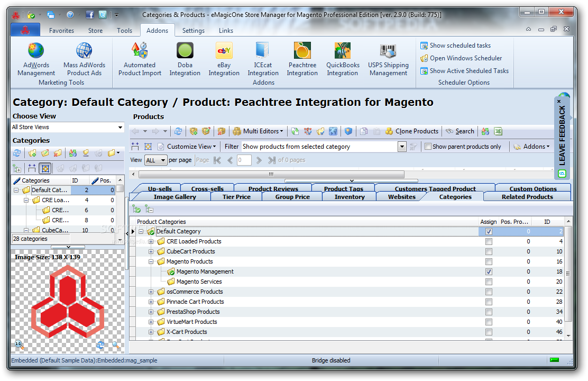588x381 pixels.
Task: Open the products filter dropdown arrow
Action: (402, 147)
